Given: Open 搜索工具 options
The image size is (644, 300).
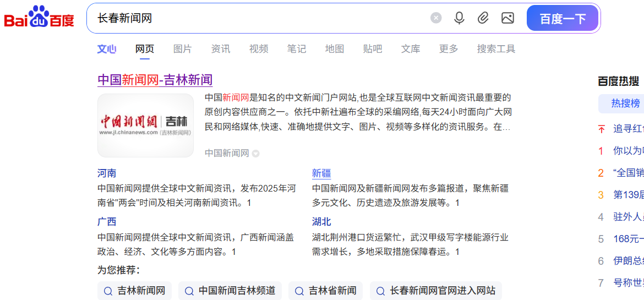Looking at the screenshot, I should pyautogui.click(x=496, y=50).
